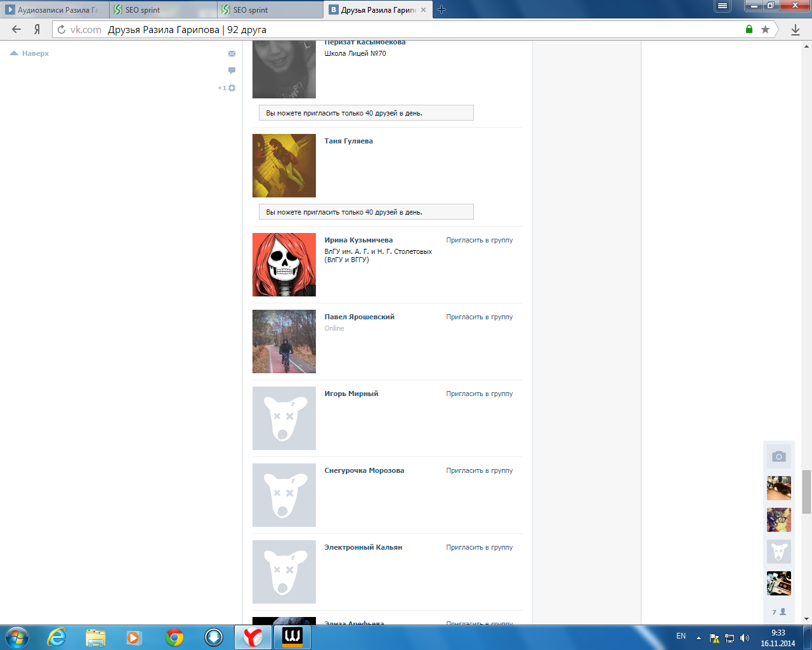Launch Internet Explorer from taskbar

57,637
